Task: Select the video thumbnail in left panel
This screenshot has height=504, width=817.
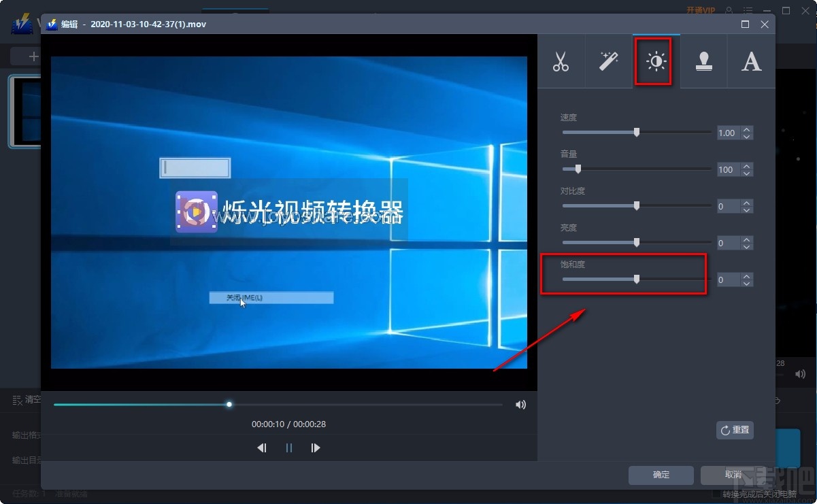Action: pyautogui.click(x=20, y=111)
